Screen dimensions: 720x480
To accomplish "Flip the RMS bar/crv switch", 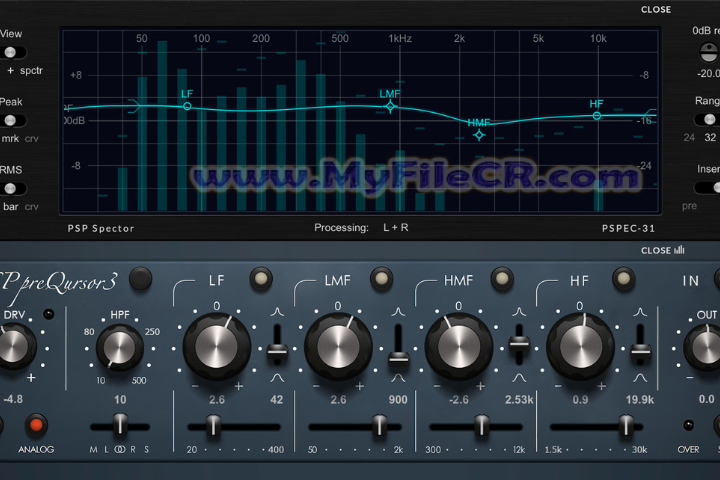I will 13,188.
